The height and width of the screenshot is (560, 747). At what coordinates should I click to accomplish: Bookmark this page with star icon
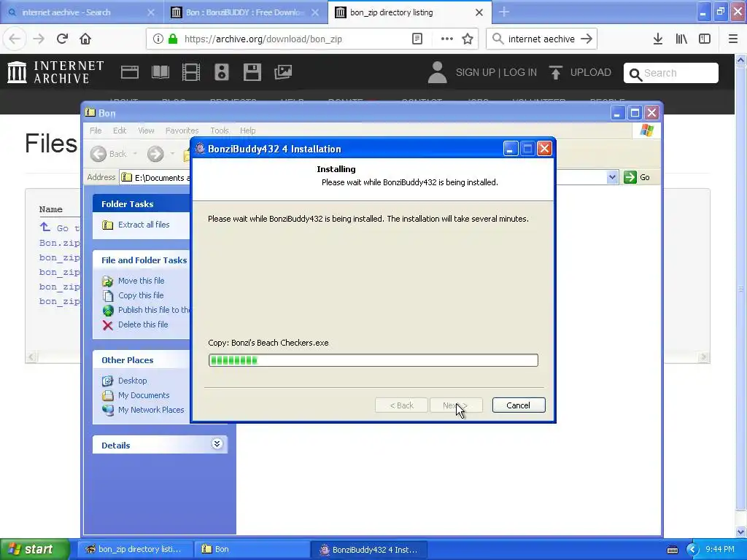468,39
